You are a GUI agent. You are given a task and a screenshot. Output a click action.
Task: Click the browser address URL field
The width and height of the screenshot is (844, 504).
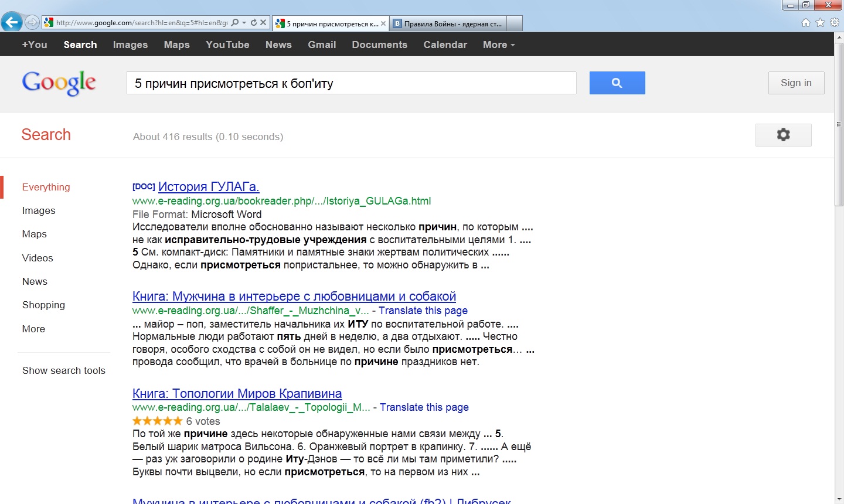point(142,23)
